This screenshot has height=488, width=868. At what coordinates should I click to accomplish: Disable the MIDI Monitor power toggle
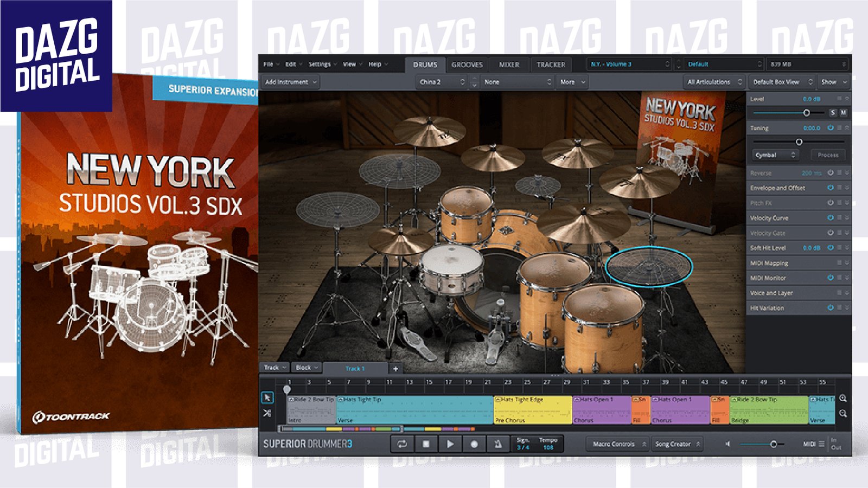[830, 278]
